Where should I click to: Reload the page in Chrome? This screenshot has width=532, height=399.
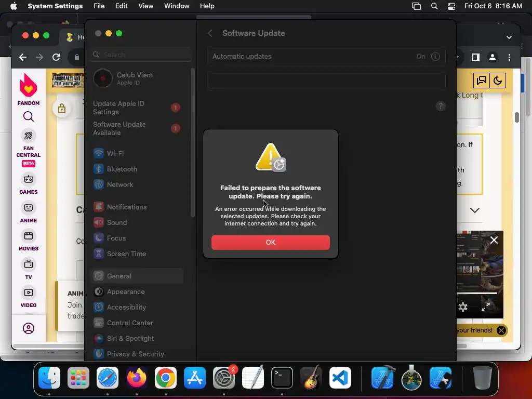click(56, 57)
